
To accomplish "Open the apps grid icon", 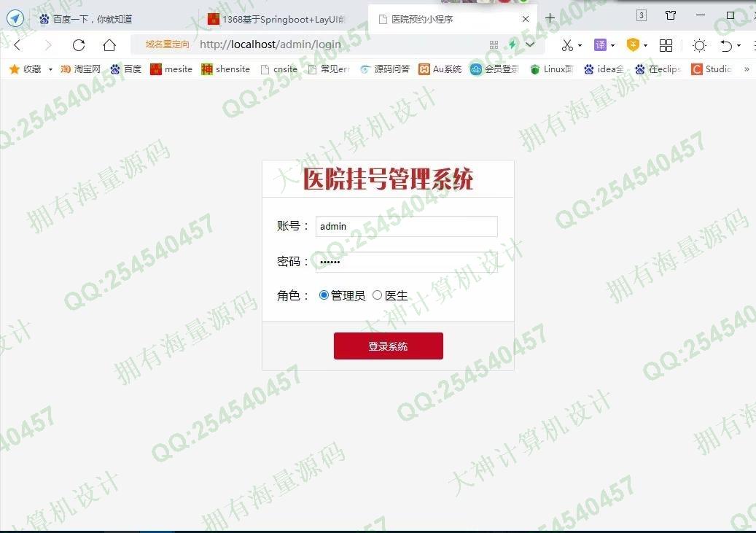I will [x=666, y=45].
